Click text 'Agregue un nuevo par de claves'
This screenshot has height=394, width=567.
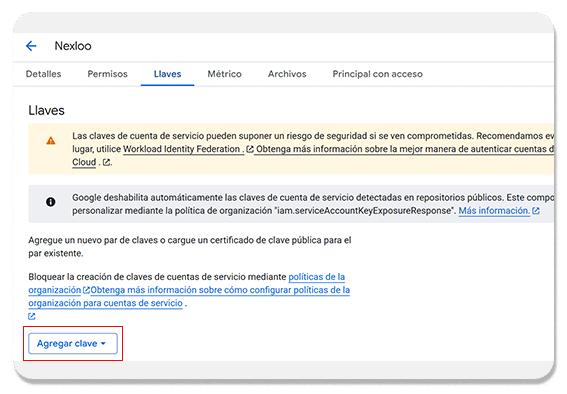pyautogui.click(x=93, y=240)
